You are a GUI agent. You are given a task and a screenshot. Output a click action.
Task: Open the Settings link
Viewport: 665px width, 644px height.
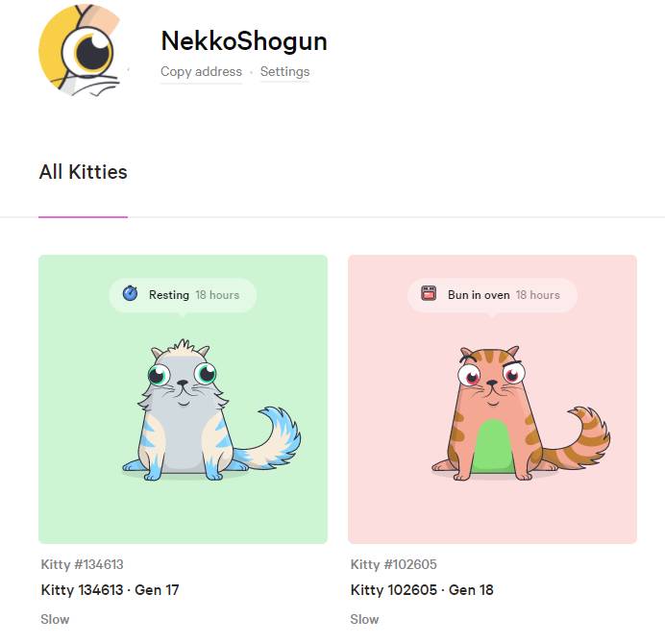pos(284,71)
